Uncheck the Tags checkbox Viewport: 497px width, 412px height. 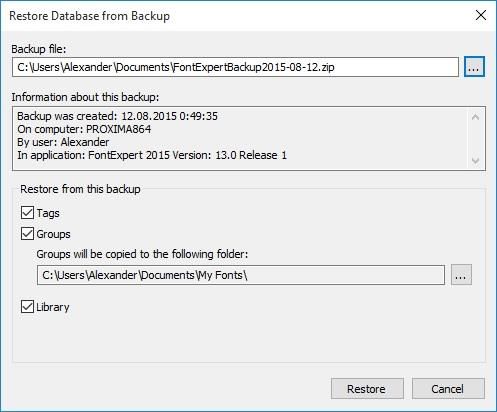27,213
